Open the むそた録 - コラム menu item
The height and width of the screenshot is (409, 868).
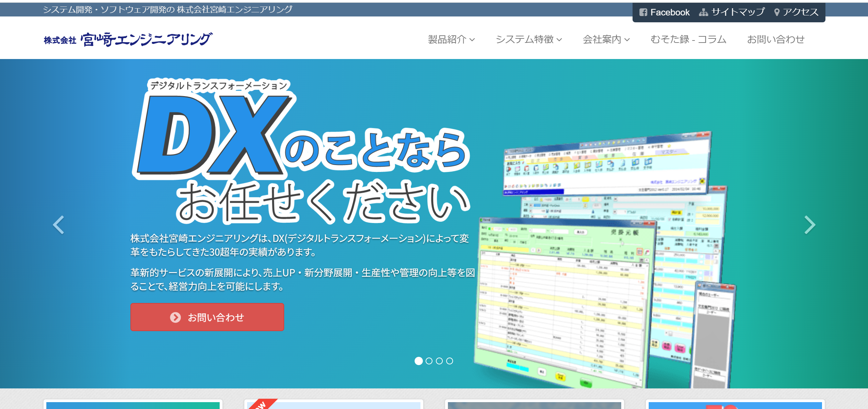(688, 39)
